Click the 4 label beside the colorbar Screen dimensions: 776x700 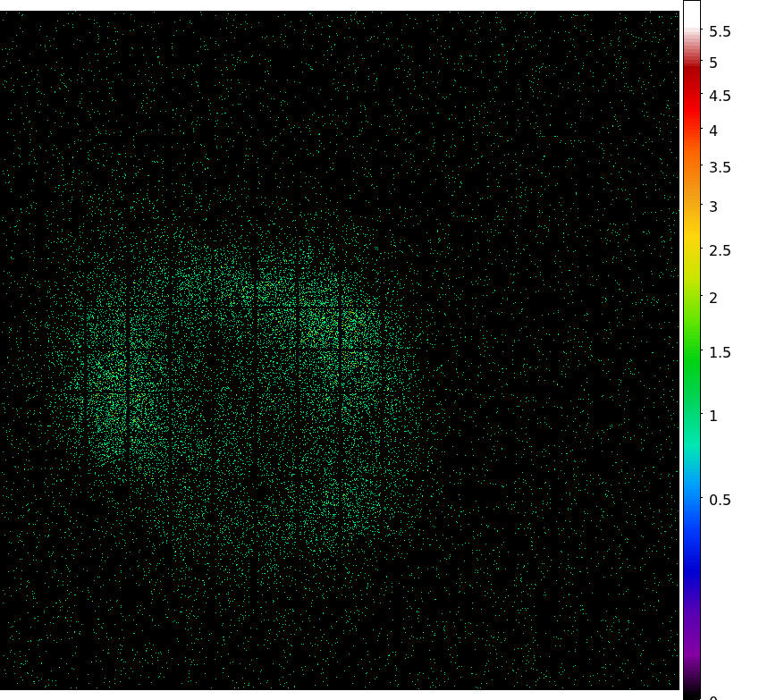(713, 131)
